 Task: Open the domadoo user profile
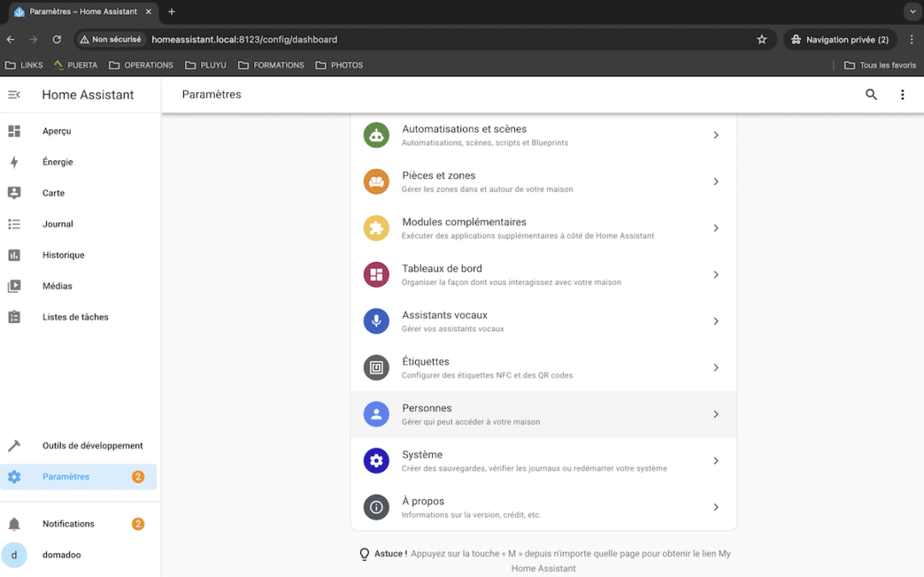pos(62,555)
